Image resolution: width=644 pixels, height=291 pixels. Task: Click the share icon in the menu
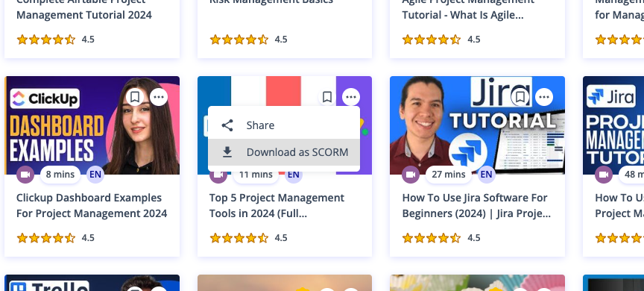pyautogui.click(x=227, y=125)
